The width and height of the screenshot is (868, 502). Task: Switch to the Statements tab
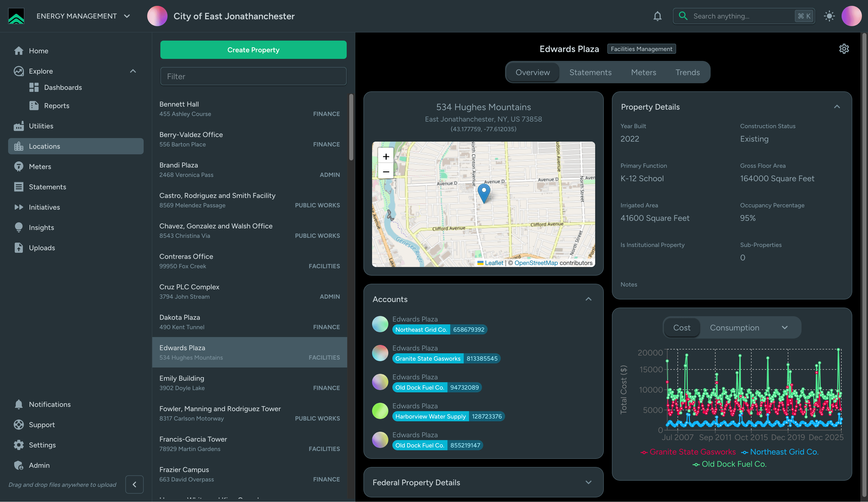pos(590,72)
